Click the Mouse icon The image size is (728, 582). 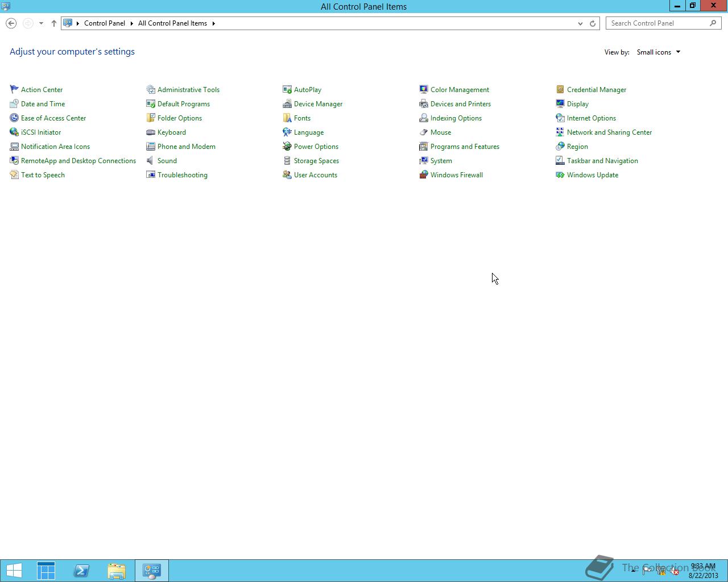(424, 132)
